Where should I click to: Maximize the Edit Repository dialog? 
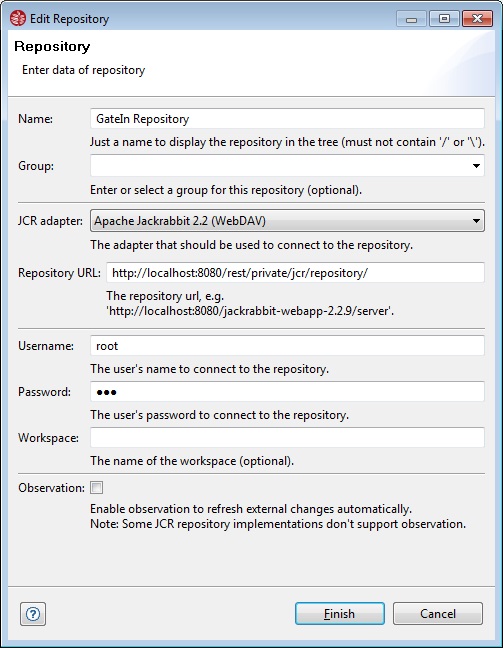point(444,19)
